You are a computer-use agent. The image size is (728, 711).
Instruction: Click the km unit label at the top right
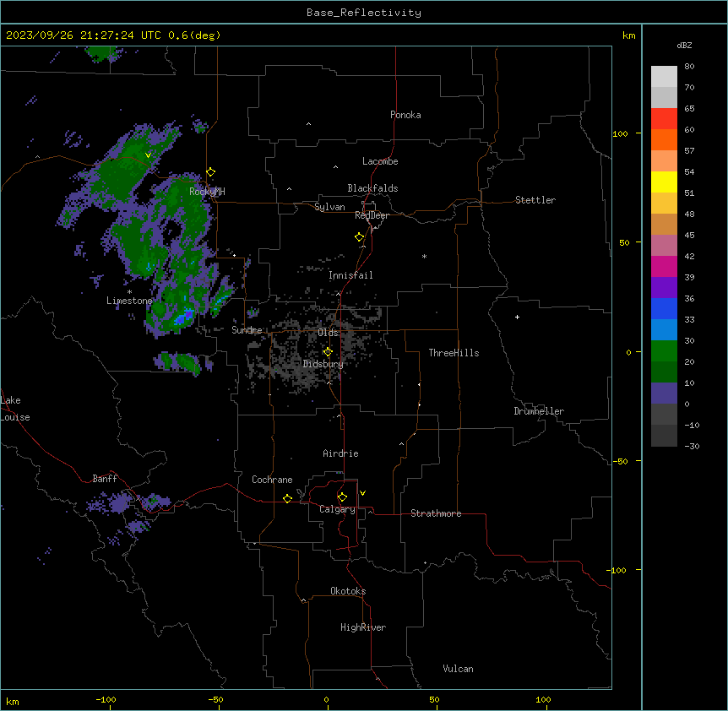(628, 35)
